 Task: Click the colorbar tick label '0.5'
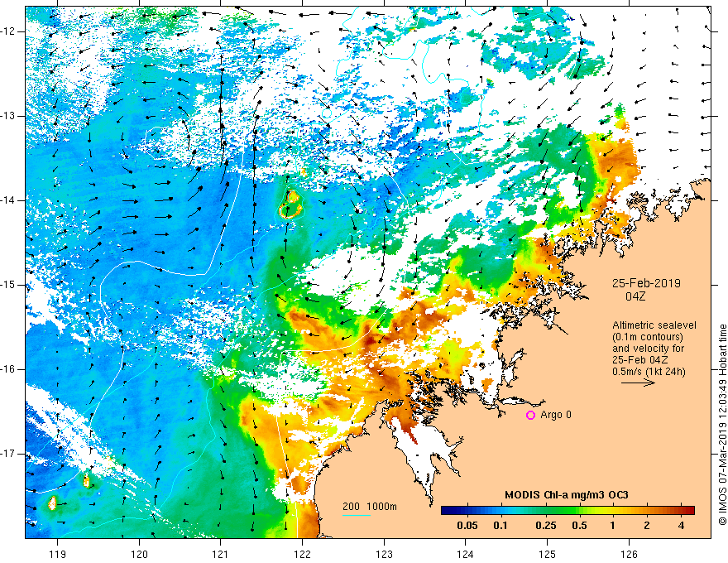click(579, 526)
